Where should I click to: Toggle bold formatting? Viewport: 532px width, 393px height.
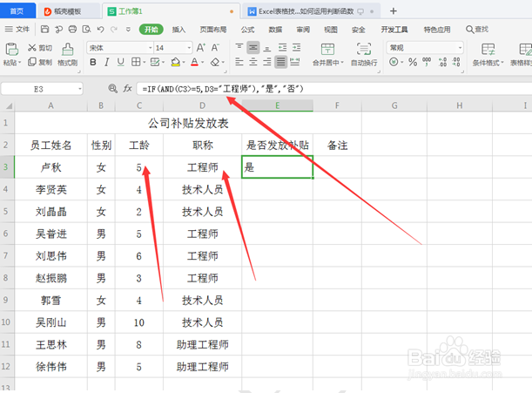coord(93,62)
